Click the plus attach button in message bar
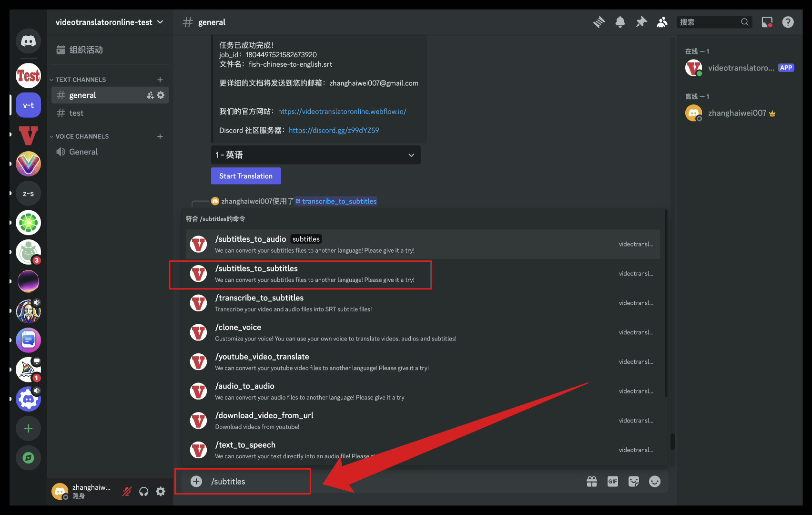812x515 pixels. pos(196,481)
